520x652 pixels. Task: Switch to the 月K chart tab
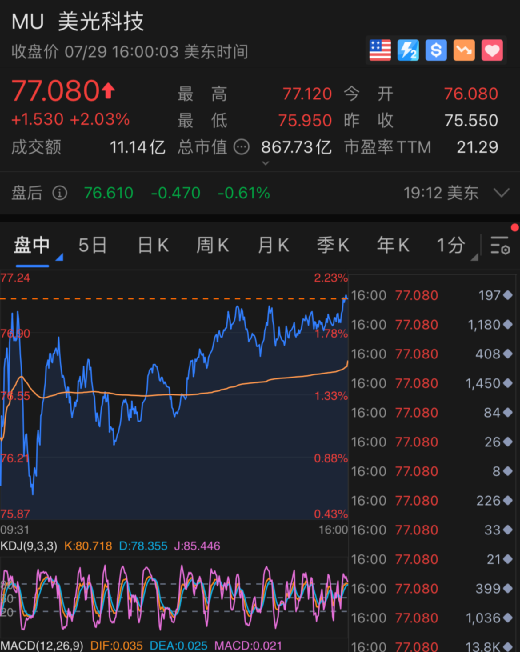[x=273, y=245]
